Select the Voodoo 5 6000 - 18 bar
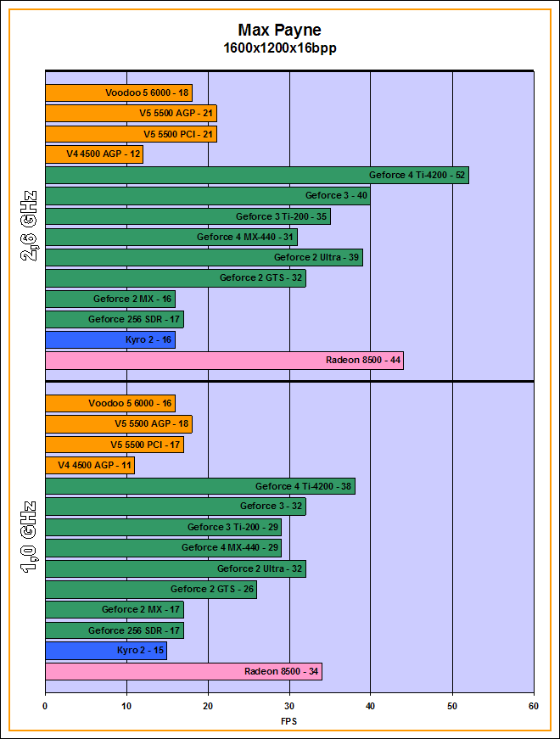Image resolution: width=560 pixels, height=739 pixels. click(118, 93)
